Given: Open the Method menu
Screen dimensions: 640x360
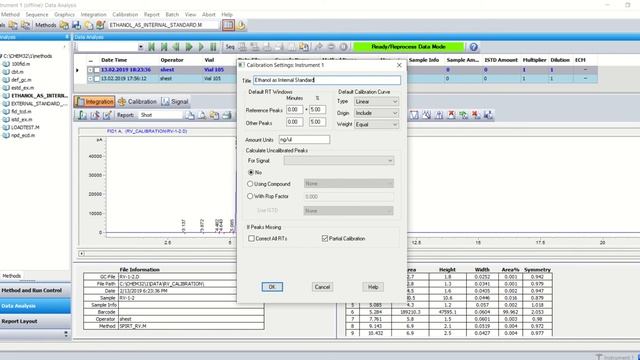Looking at the screenshot, I should (x=10, y=14).
